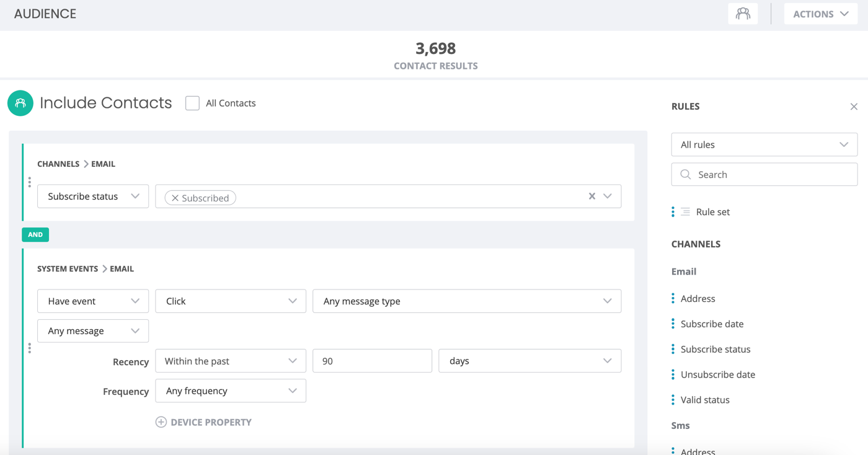Click the plus icon for Device Property

(161, 422)
